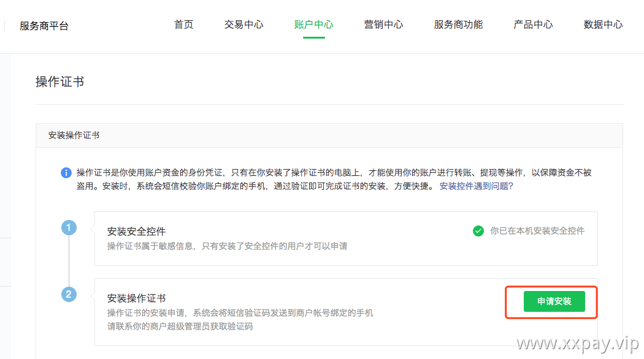This screenshot has width=644, height=359.
Task: Click the green 申请安装 button
Action: (554, 301)
